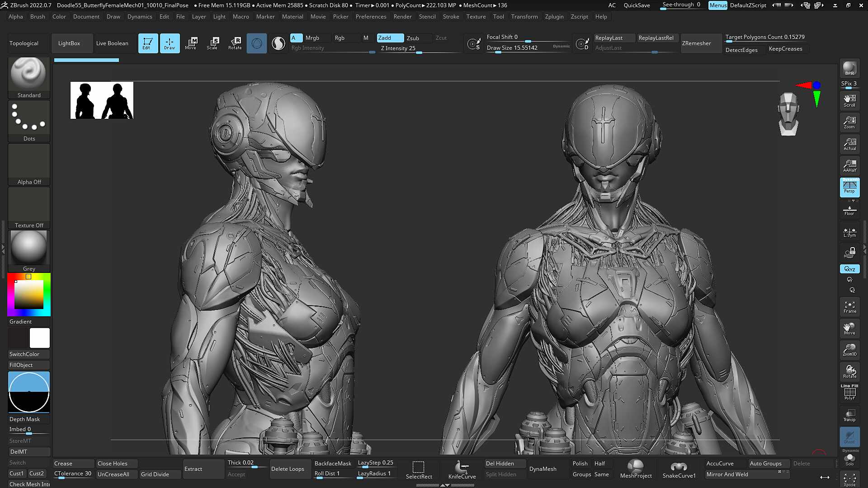Click the Xpose icon

849,479
